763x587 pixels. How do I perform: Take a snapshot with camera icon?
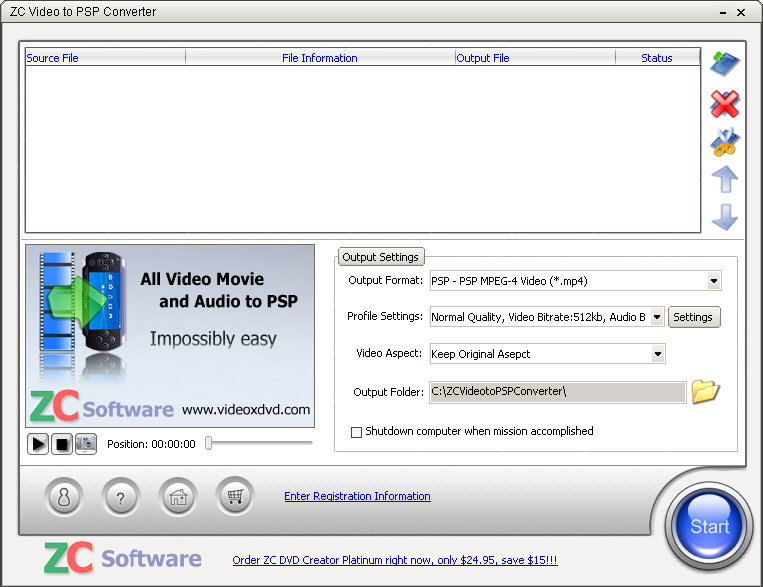[x=86, y=444]
